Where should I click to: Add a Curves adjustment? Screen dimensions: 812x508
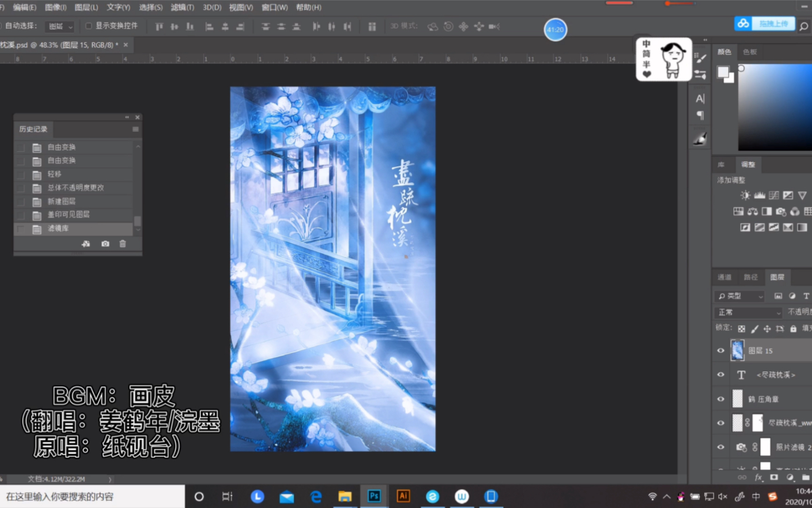click(774, 195)
